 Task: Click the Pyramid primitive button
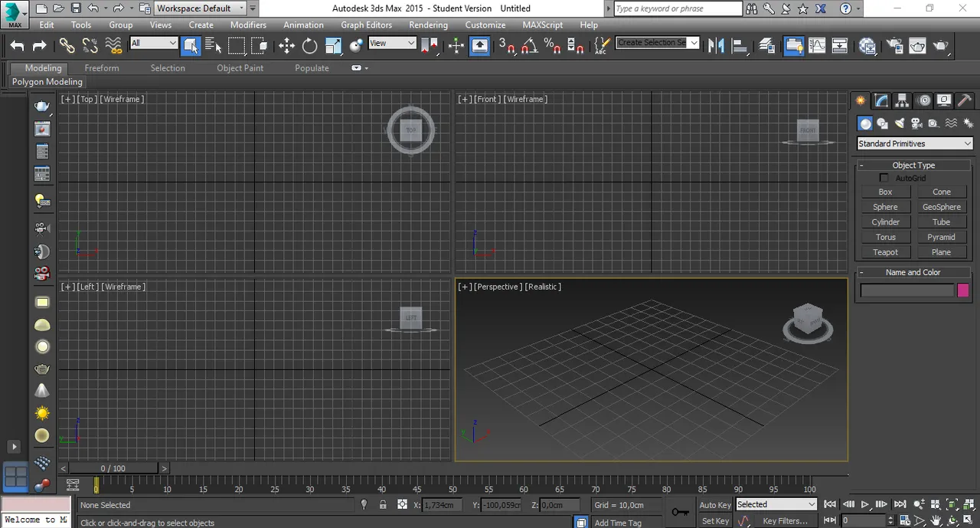[x=941, y=238]
